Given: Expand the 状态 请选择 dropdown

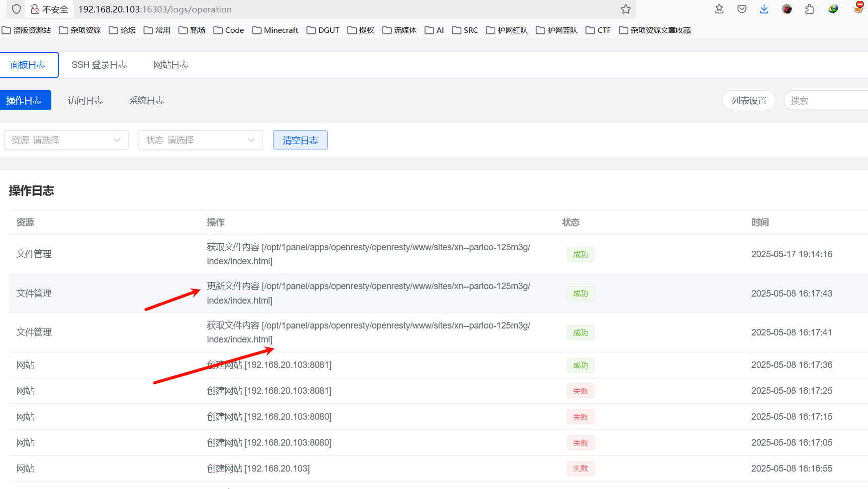Looking at the screenshot, I should [x=200, y=140].
